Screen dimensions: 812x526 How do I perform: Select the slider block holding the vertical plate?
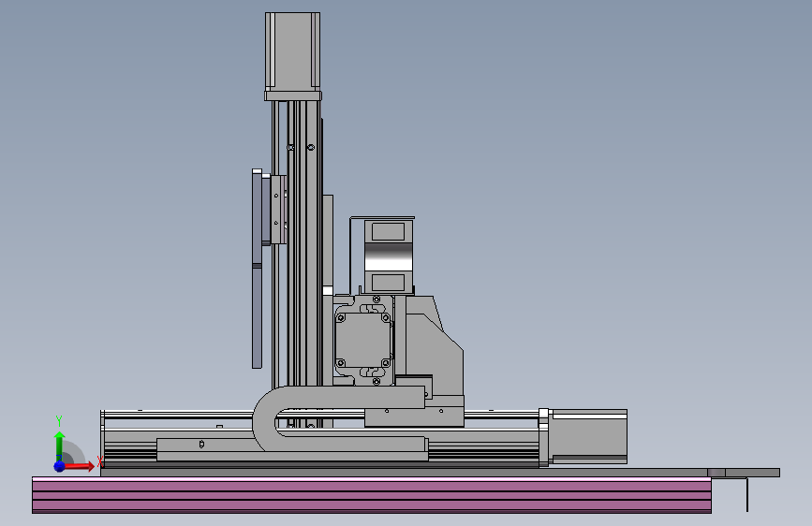click(x=278, y=209)
